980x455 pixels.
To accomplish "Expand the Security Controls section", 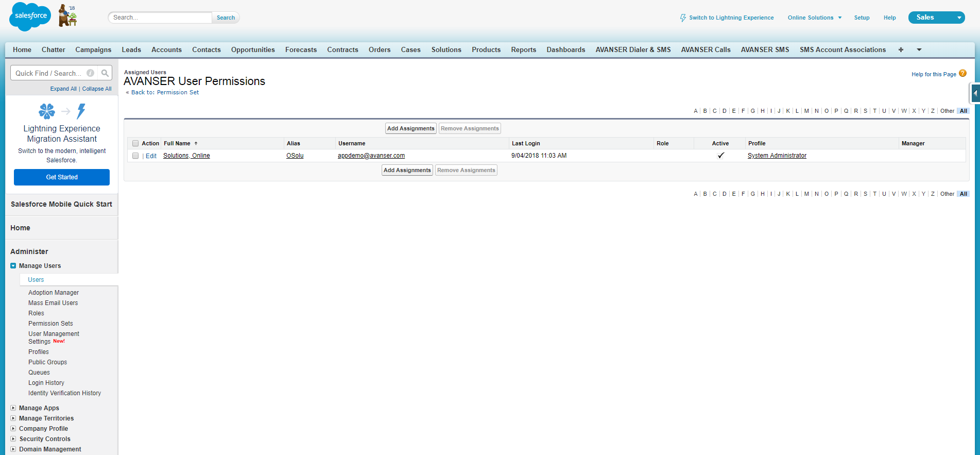I will tap(13, 439).
